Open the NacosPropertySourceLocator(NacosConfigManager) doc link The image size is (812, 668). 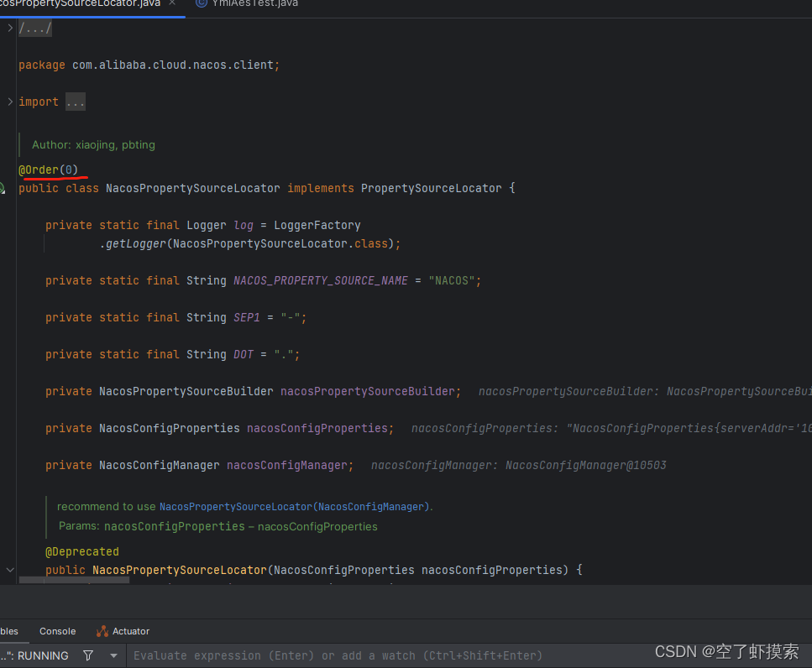294,507
